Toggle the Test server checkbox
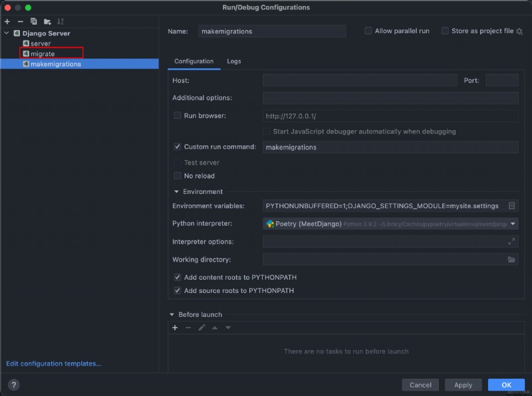Screen dimensions: 532x396 (177, 162)
